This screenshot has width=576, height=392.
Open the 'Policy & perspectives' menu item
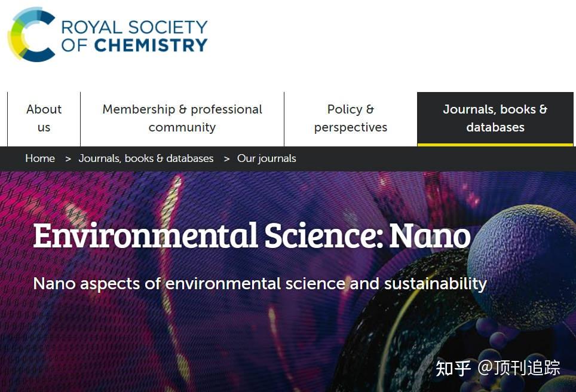click(350, 118)
